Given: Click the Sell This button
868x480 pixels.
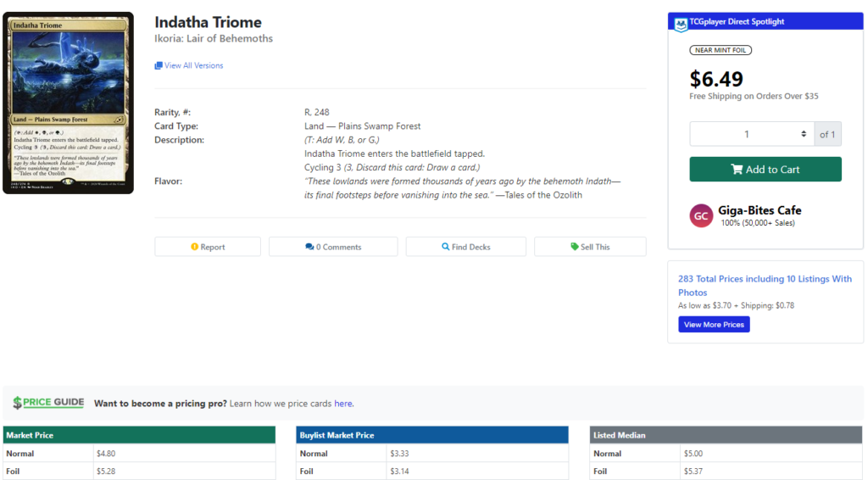Looking at the screenshot, I should pos(590,247).
